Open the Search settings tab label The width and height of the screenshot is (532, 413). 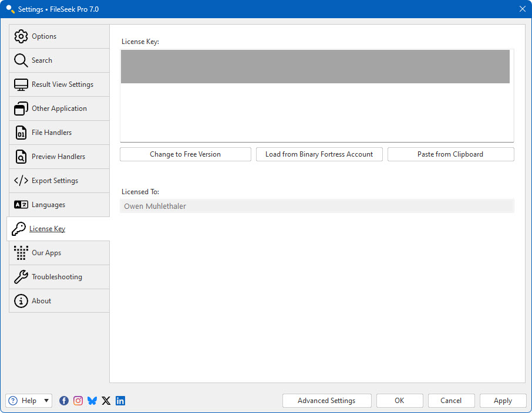pyautogui.click(x=42, y=60)
